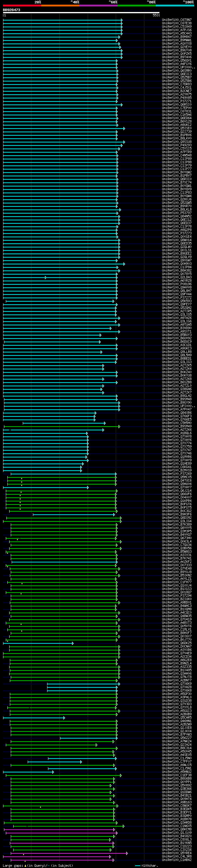Click the =100char. scale legend
Viewport: 197px width, 868px height.
[146, 865]
